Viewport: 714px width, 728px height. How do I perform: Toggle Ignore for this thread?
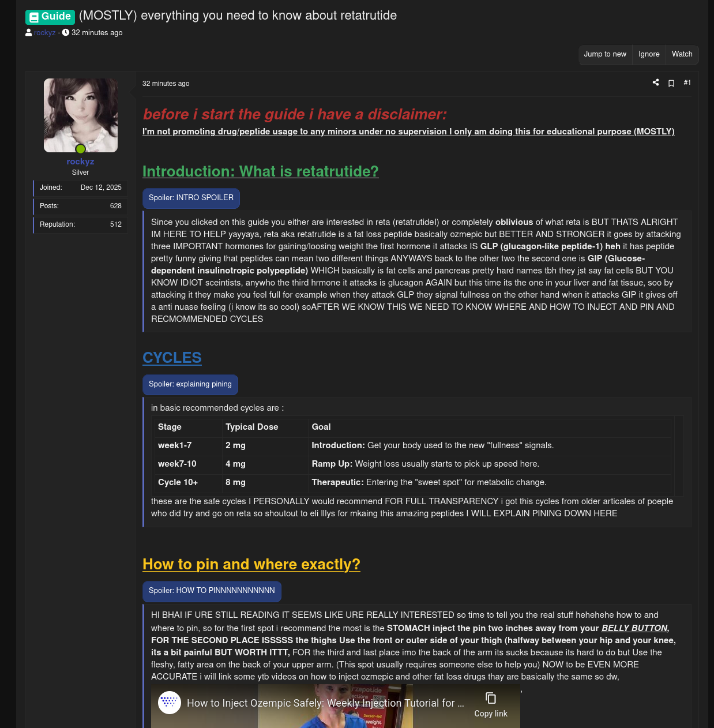pyautogui.click(x=649, y=55)
